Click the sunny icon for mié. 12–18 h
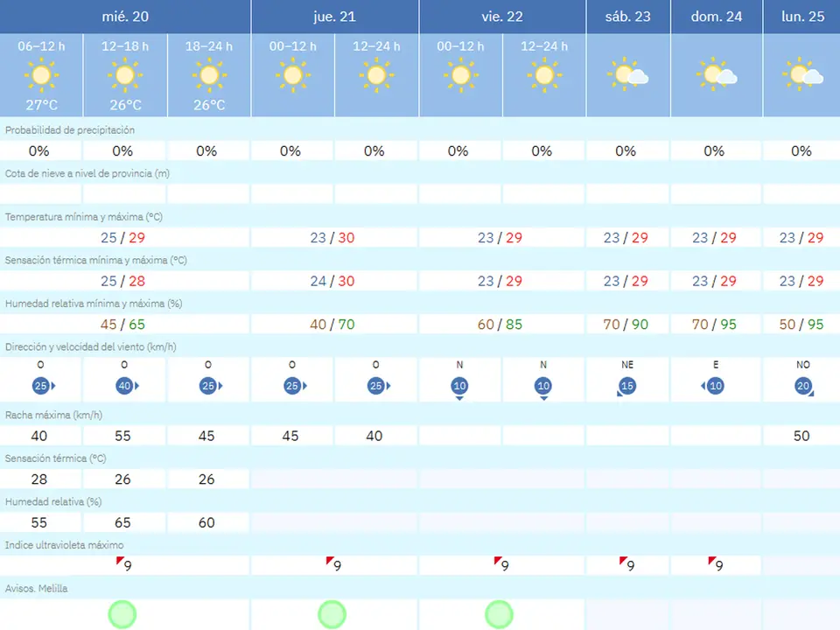 pos(125,75)
